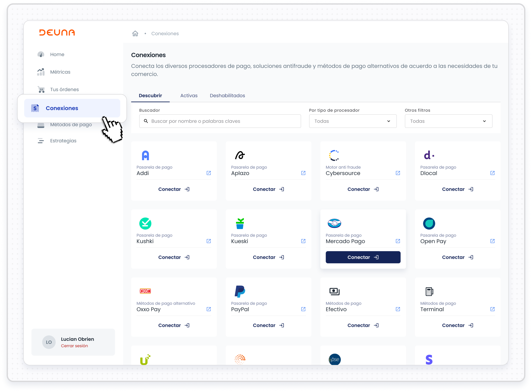532x392 pixels.
Task: Click Métricas chart icon in sidebar
Action: [x=41, y=72]
